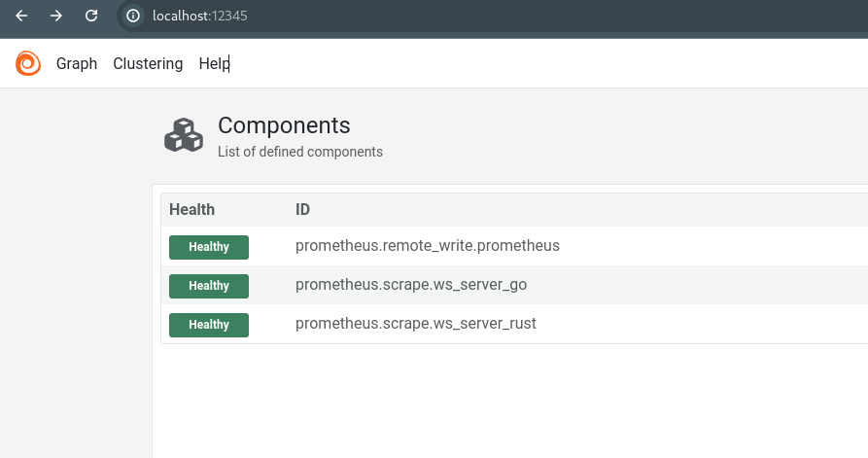
Task: Click the Components stacked cubes icon
Action: [x=184, y=134]
